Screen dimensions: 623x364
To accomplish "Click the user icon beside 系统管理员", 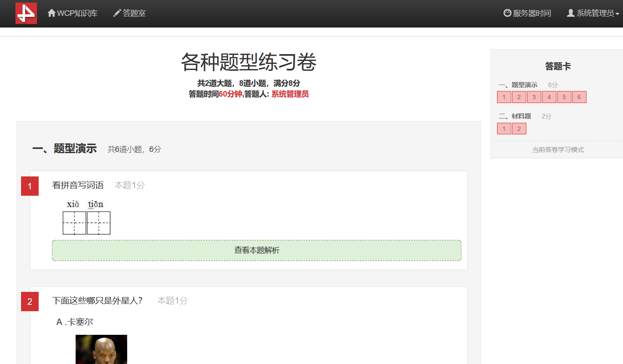I will [x=571, y=13].
